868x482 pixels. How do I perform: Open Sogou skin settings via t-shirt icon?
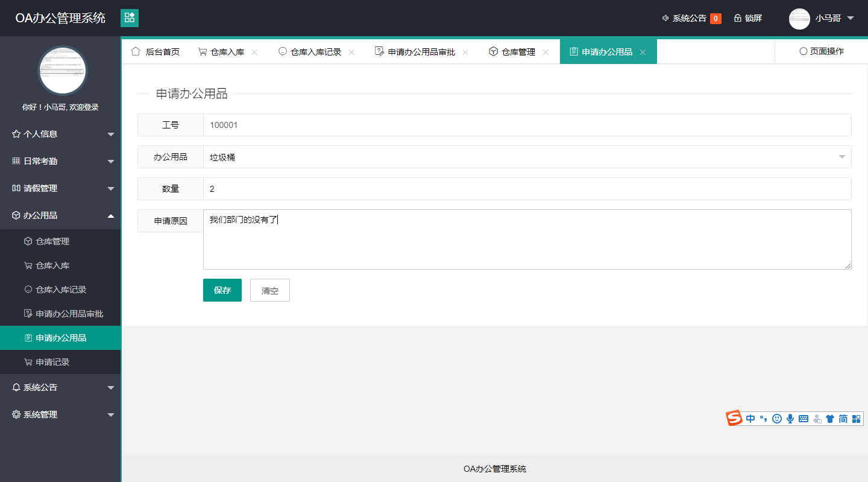[x=830, y=418]
